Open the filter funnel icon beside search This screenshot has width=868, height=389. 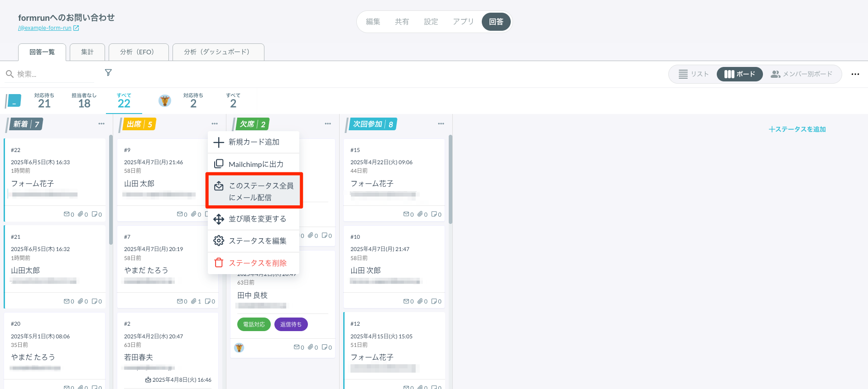click(x=108, y=72)
